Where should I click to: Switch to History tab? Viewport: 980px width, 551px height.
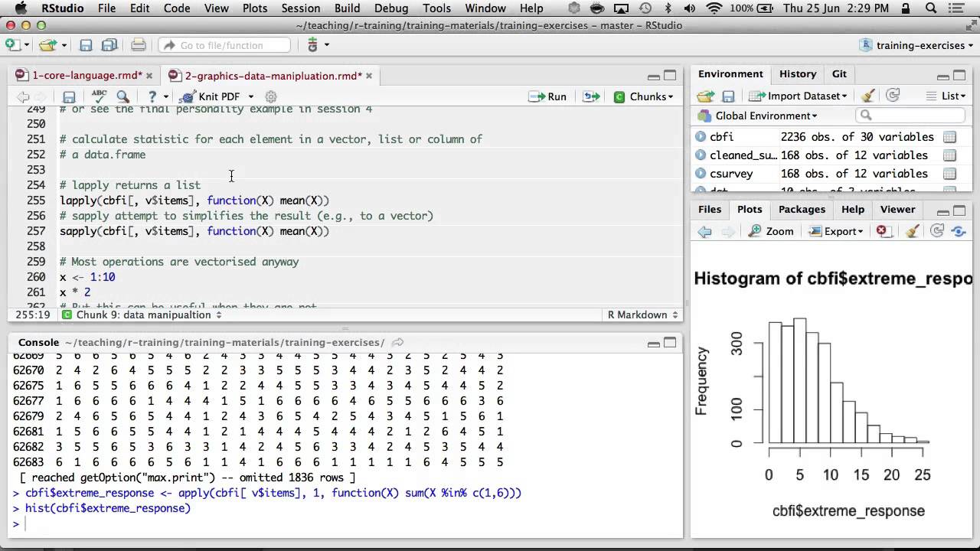pyautogui.click(x=798, y=74)
